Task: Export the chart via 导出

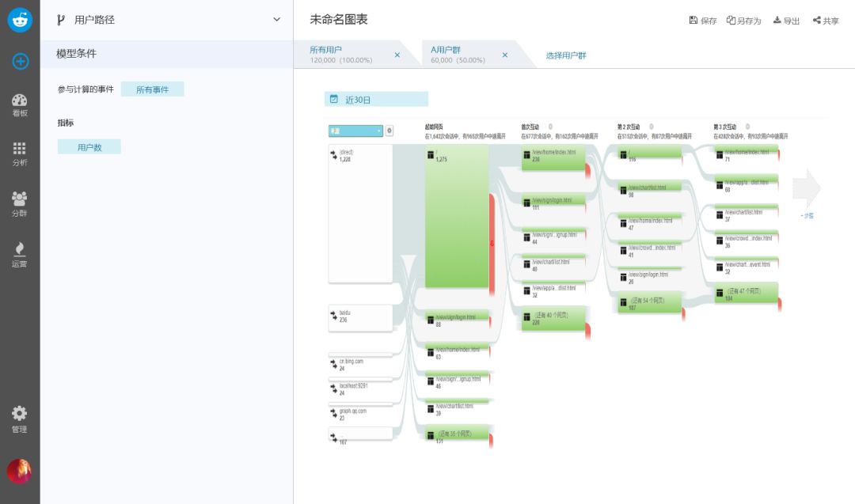Action: point(786,21)
